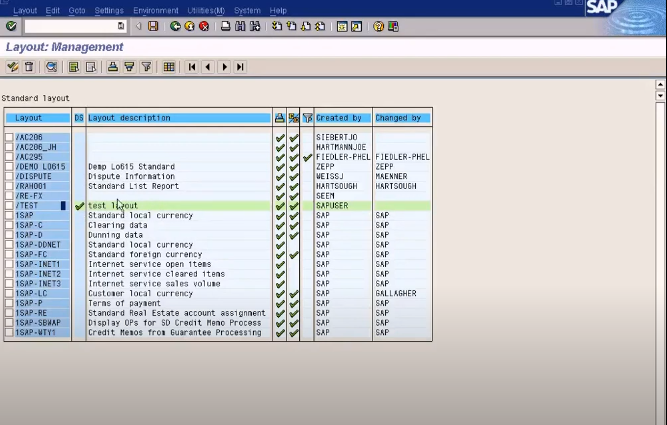The height and width of the screenshot is (425, 667).
Task: Tick the checkbox for /TEST layout
Action: 9,205
